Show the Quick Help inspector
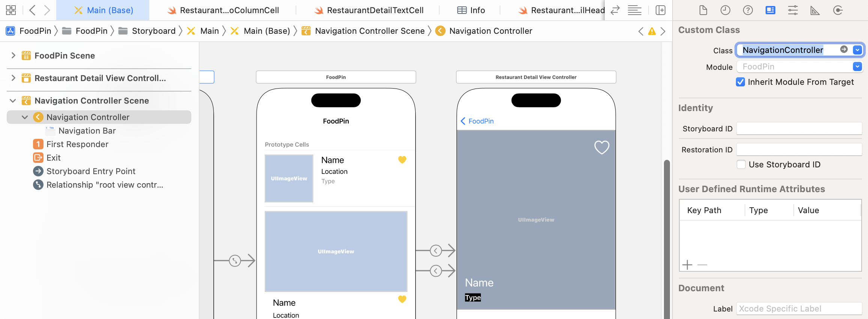868x319 pixels. (748, 10)
